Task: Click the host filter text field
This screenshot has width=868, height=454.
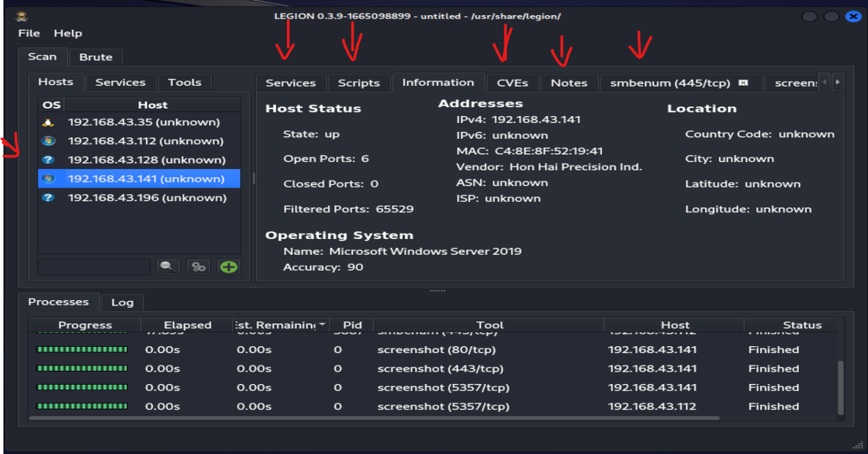Action: pos(93,266)
